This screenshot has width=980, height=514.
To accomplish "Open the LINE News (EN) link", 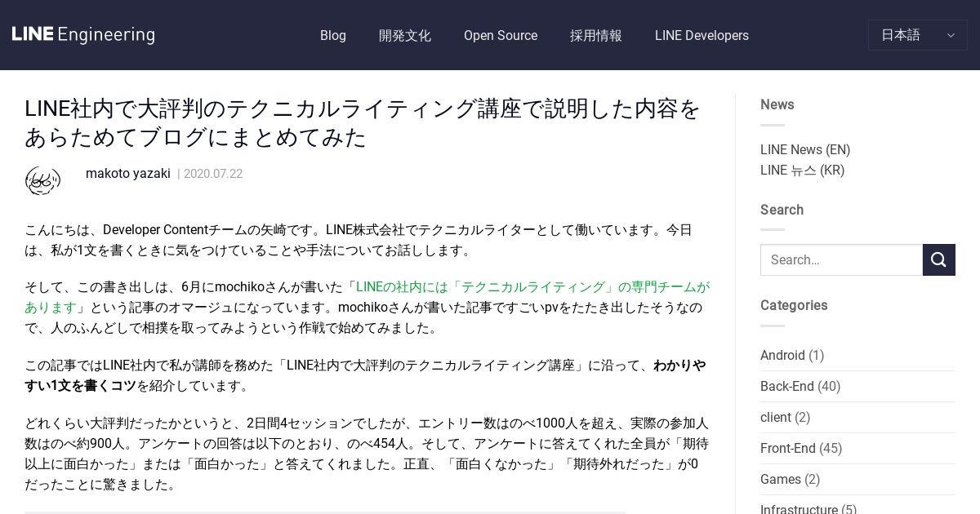I will [805, 149].
